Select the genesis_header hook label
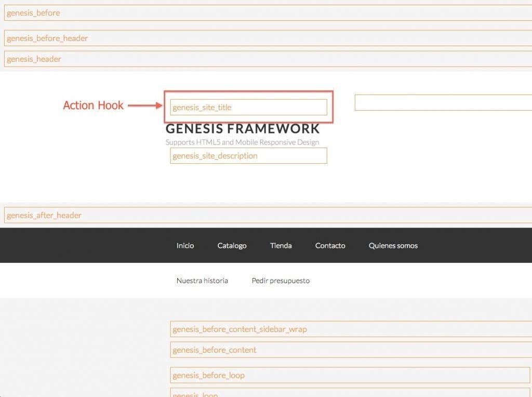This screenshot has height=397, width=532. click(x=34, y=59)
